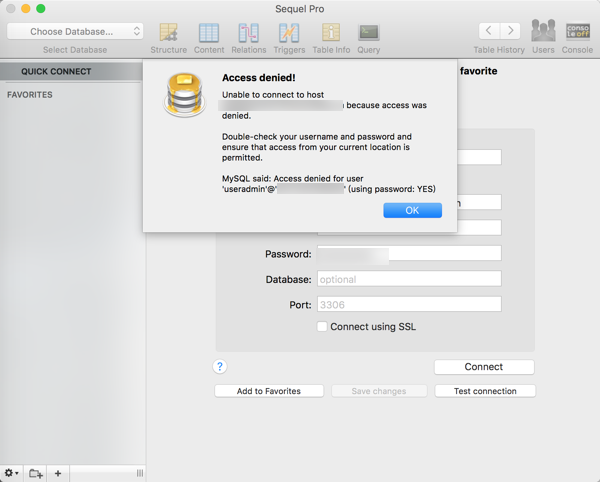Click the Save changes button

pyautogui.click(x=379, y=391)
